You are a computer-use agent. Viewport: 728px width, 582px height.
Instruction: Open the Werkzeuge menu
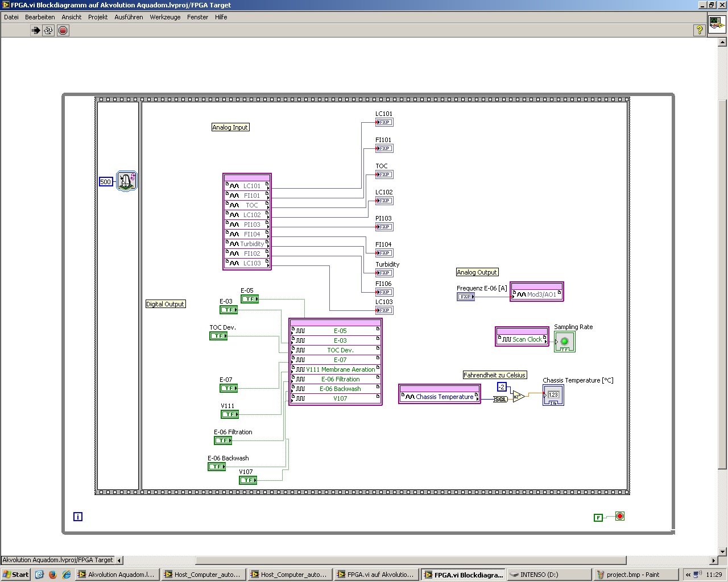(165, 17)
